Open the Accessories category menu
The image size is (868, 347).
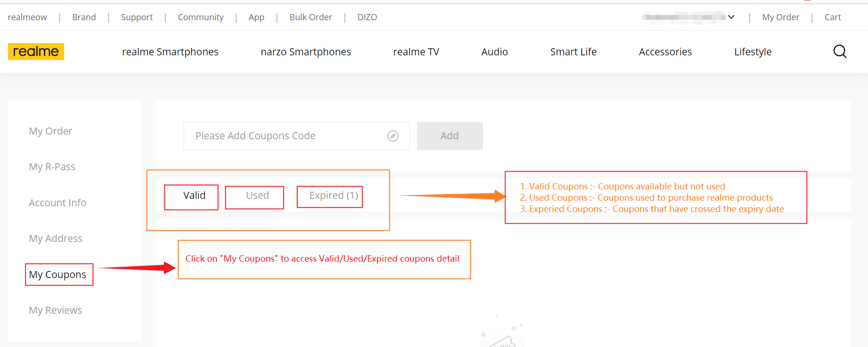point(665,52)
